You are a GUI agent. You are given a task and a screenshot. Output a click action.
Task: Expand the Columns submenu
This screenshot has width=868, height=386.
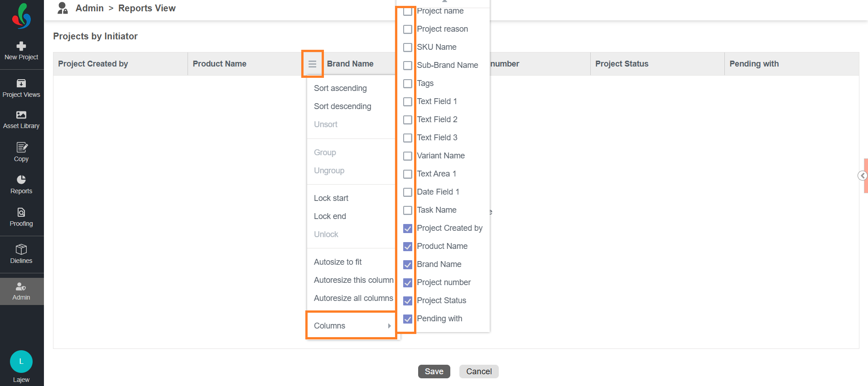click(352, 325)
